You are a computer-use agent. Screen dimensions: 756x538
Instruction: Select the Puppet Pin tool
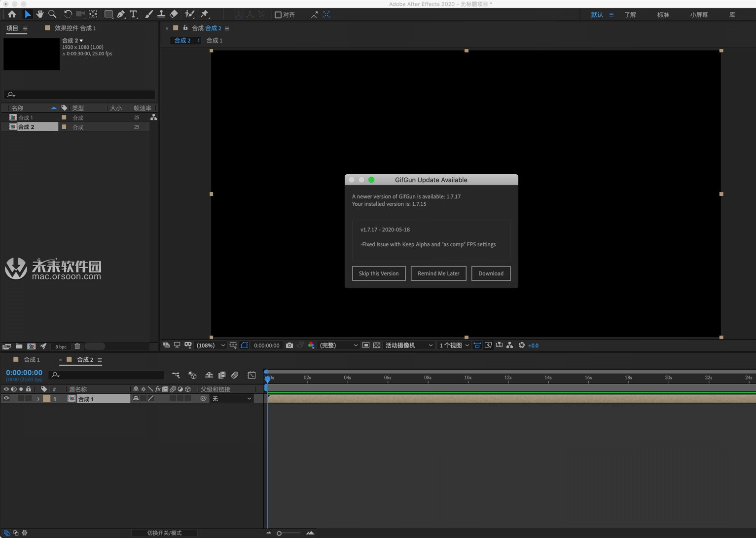pos(205,14)
